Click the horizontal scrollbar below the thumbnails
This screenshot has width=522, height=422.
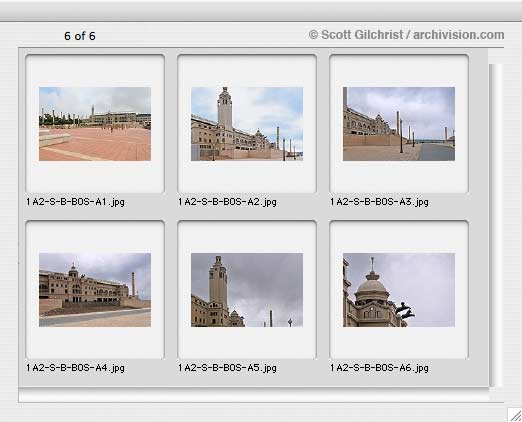click(x=254, y=395)
